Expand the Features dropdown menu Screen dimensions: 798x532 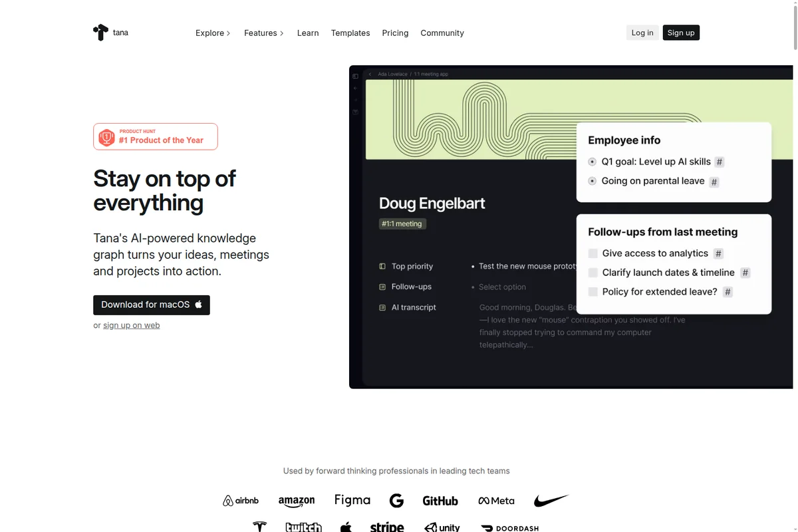(x=264, y=33)
